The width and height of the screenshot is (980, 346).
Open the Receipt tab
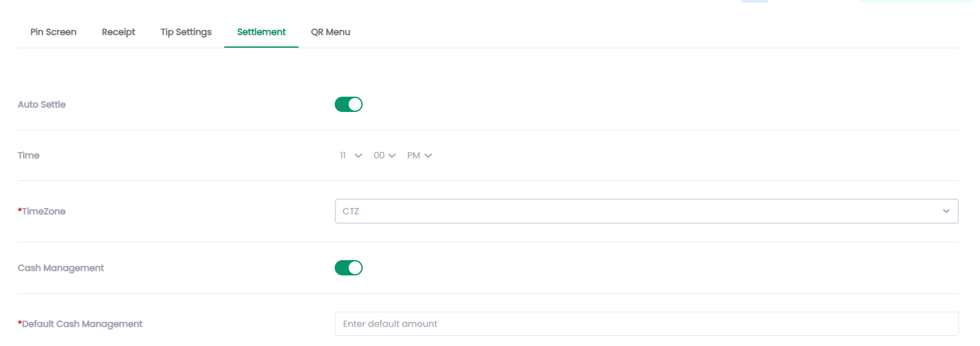[119, 32]
